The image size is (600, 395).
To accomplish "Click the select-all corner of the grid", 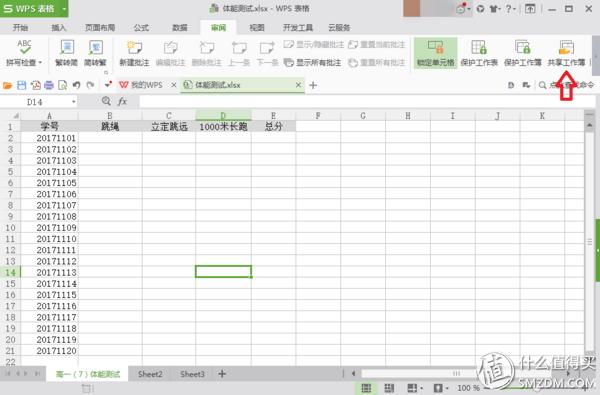I will (10, 116).
